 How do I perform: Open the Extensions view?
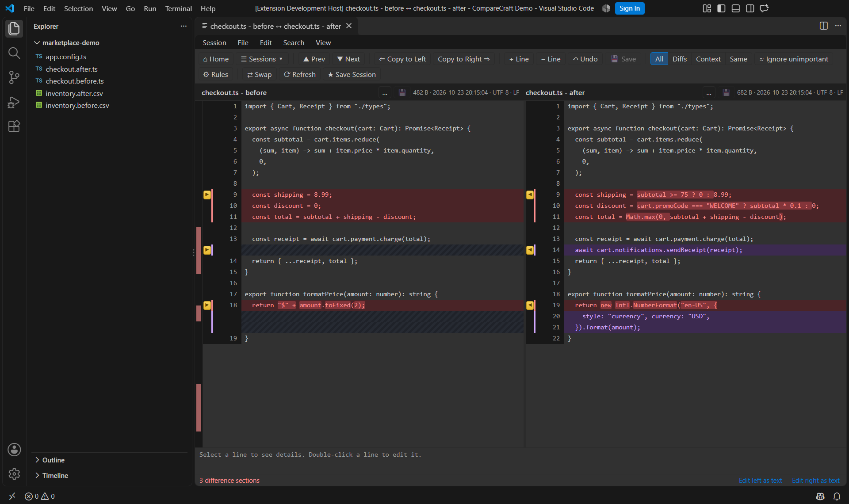14,126
